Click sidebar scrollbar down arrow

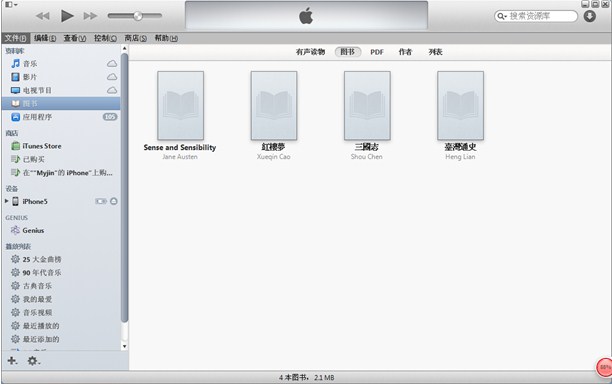pos(125,346)
